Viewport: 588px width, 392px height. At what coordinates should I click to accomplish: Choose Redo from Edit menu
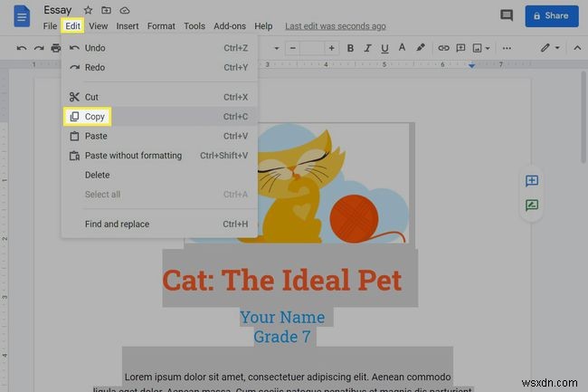pos(159,68)
